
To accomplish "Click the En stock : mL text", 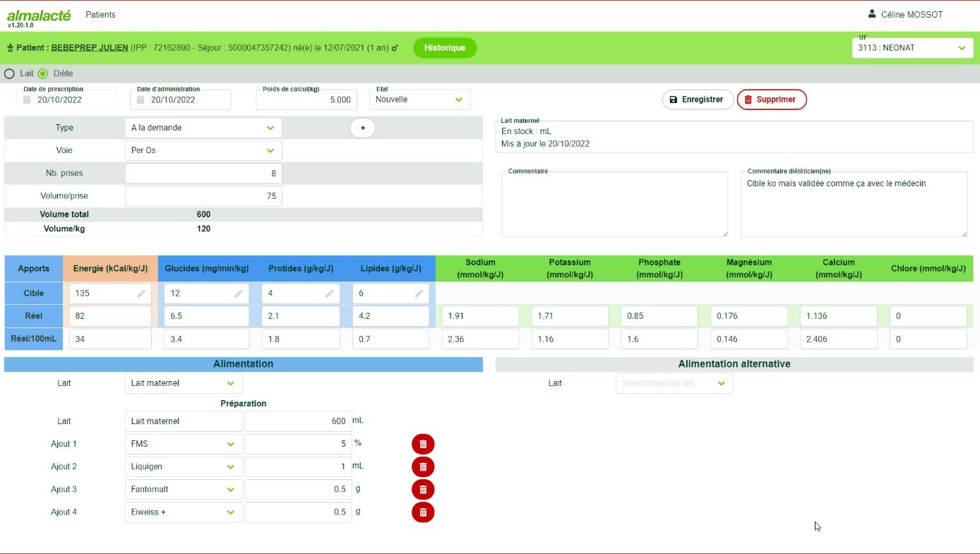I will click(526, 131).
